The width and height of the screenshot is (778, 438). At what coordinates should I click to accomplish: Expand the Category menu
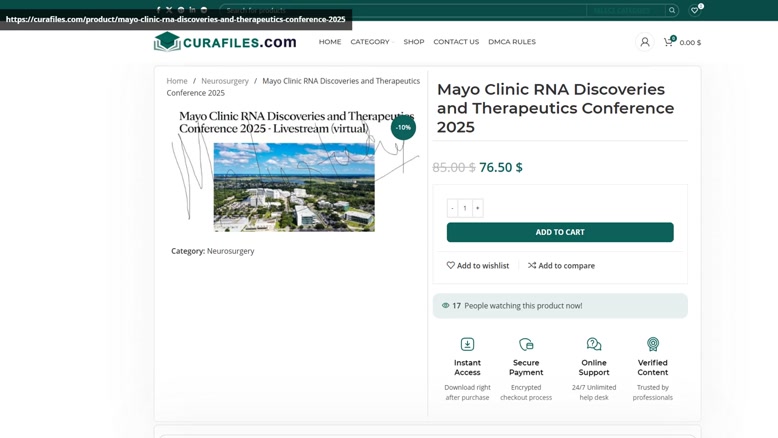372,42
